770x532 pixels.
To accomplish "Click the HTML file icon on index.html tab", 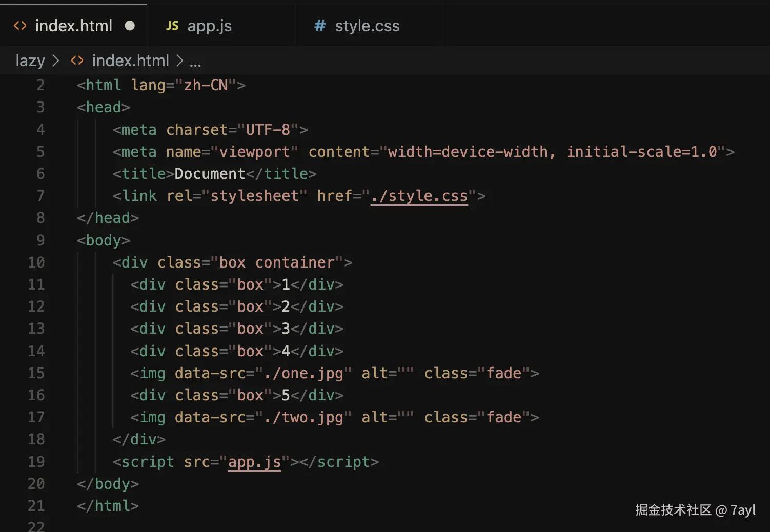I will [20, 26].
